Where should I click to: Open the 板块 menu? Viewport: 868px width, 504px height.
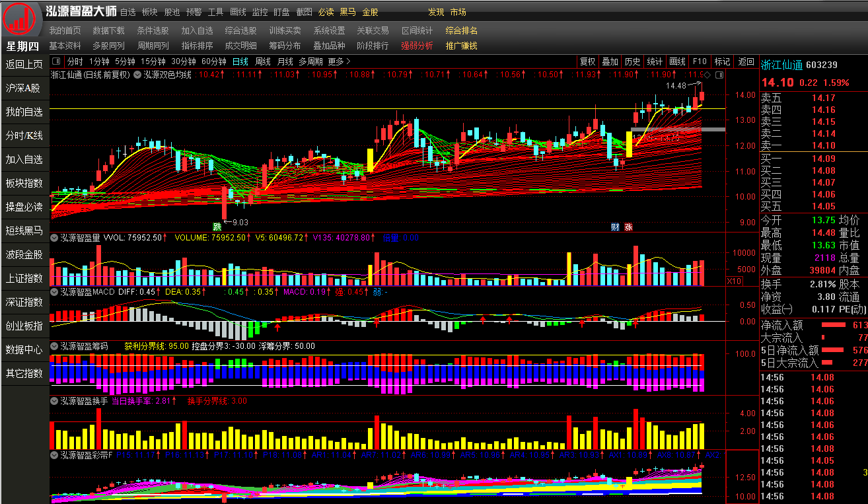[x=150, y=12]
